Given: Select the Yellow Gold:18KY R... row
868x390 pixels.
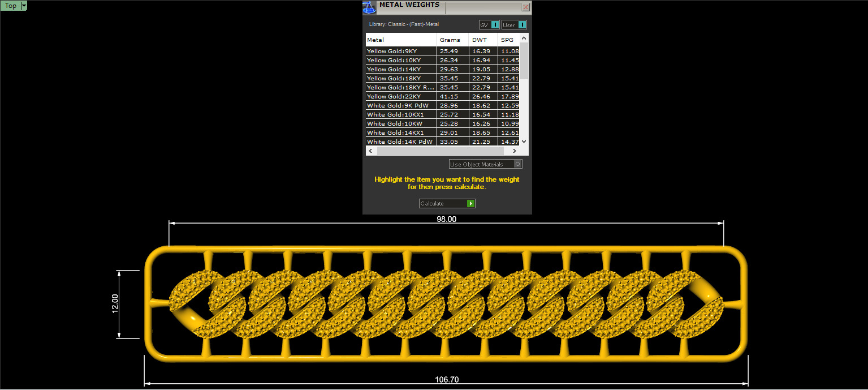Looking at the screenshot, I should point(442,87).
